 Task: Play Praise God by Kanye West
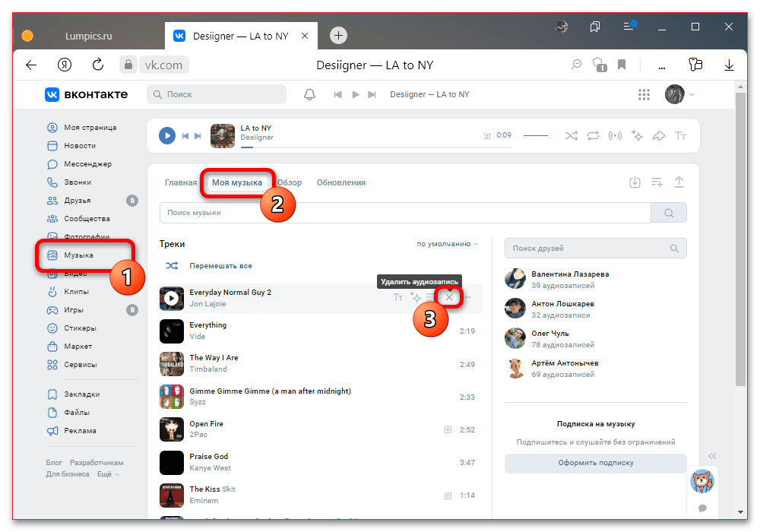tap(172, 462)
